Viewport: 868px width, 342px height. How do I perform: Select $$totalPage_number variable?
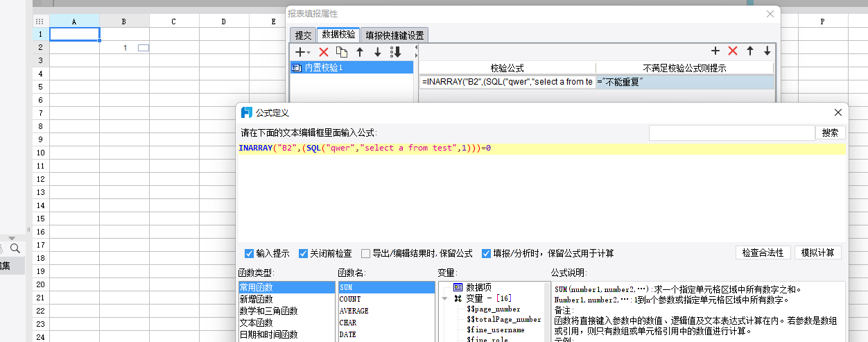click(x=503, y=319)
